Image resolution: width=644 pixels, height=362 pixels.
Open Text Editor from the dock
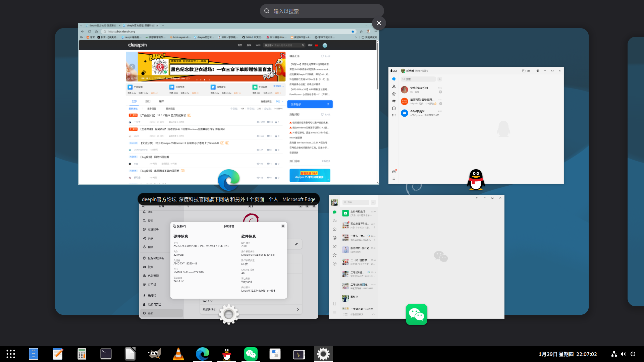pos(58,354)
